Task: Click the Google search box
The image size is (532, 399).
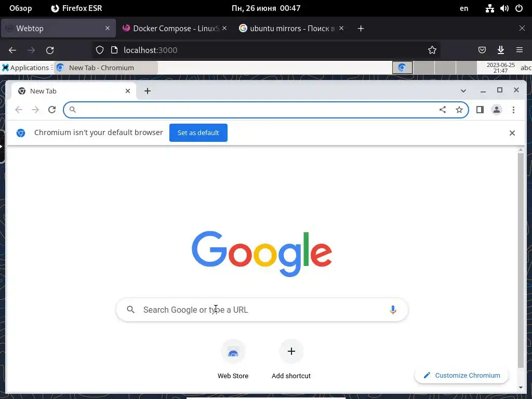Action: tap(262, 310)
